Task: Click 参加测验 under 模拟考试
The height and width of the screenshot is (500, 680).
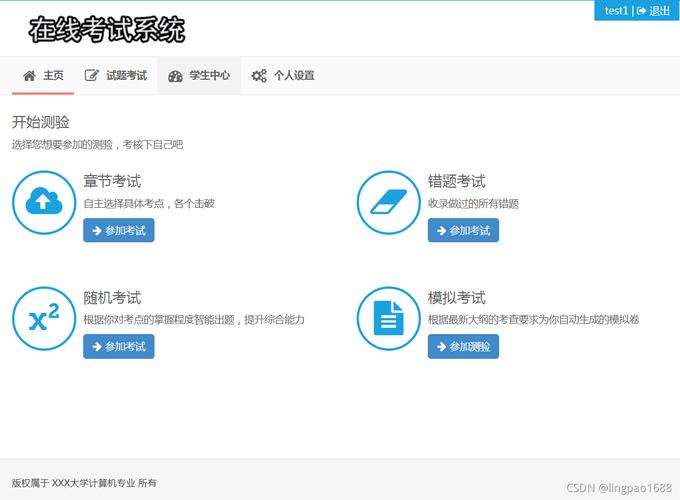Action: (x=463, y=346)
